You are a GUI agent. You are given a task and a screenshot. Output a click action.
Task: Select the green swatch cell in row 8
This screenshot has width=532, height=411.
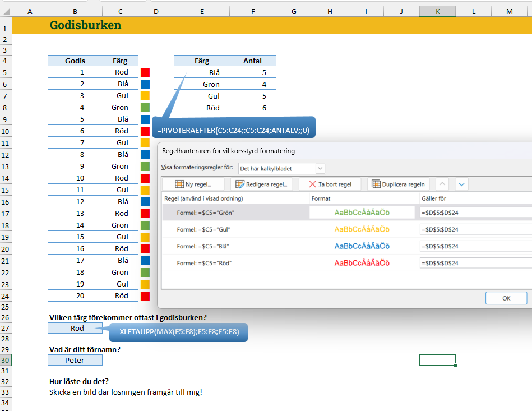145,108
